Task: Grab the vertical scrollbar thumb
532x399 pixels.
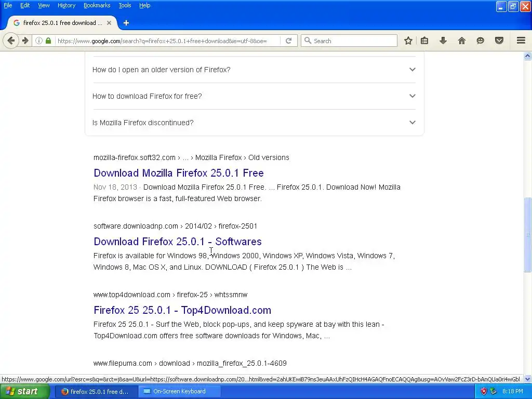Action: (527, 234)
